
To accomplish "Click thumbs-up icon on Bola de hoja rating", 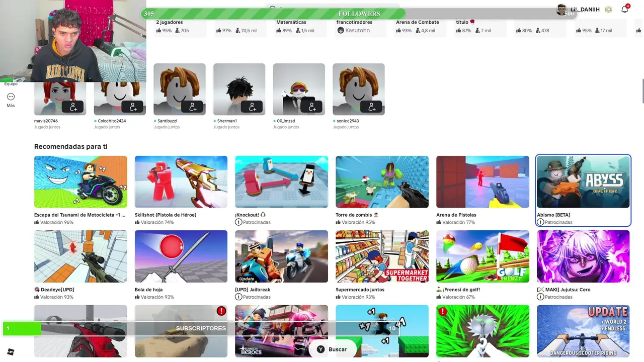I will point(137,297).
